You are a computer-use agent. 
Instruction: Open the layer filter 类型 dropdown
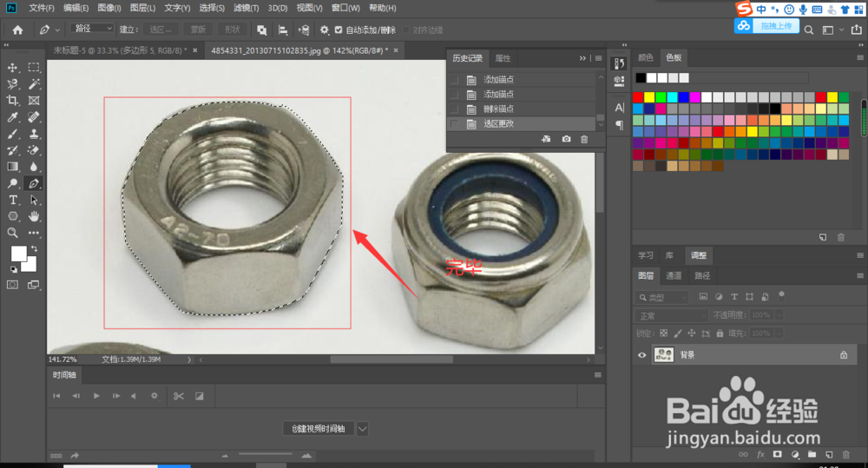coord(661,298)
